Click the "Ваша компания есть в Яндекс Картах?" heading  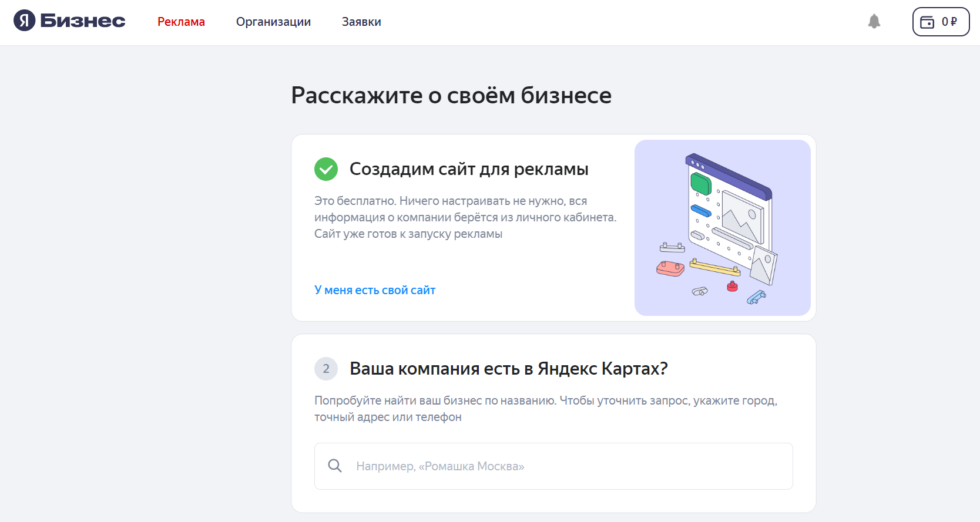[x=508, y=369]
